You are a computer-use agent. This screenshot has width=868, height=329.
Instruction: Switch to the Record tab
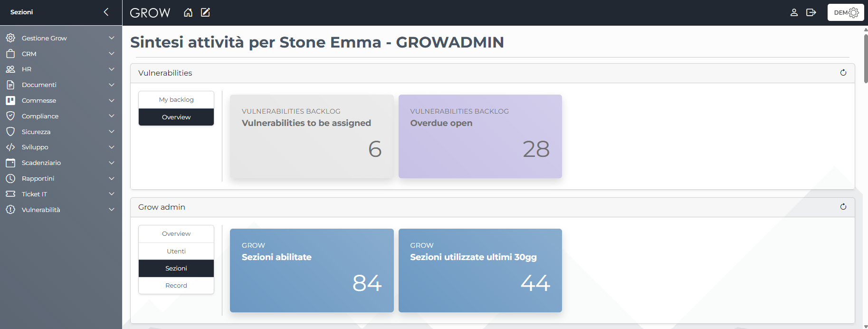tap(176, 285)
